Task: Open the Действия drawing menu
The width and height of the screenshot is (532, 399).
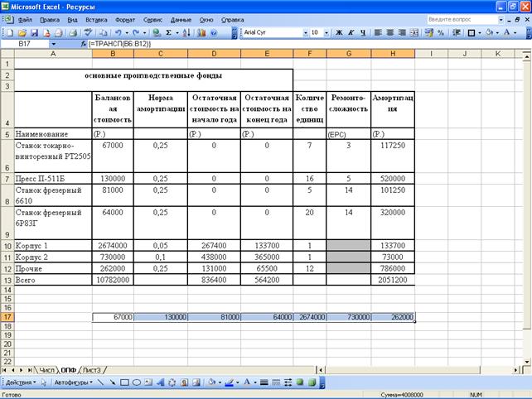Action: (x=21, y=382)
